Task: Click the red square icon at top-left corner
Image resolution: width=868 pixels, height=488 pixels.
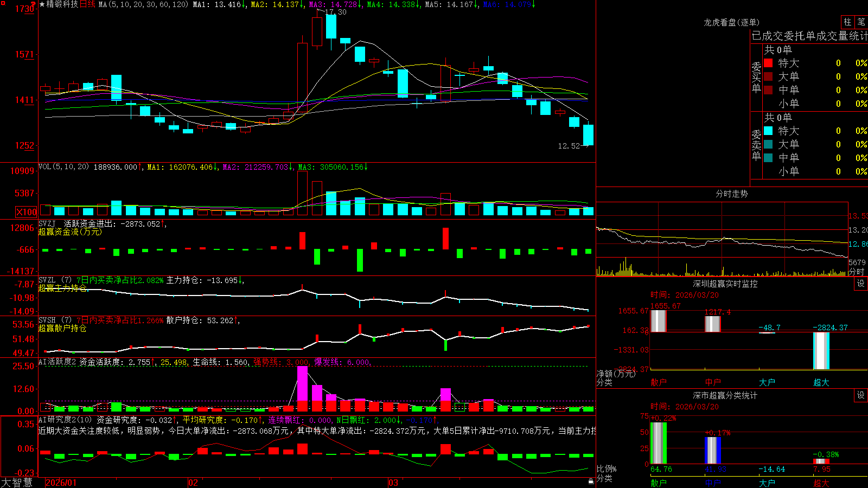Action: pos(2,2)
